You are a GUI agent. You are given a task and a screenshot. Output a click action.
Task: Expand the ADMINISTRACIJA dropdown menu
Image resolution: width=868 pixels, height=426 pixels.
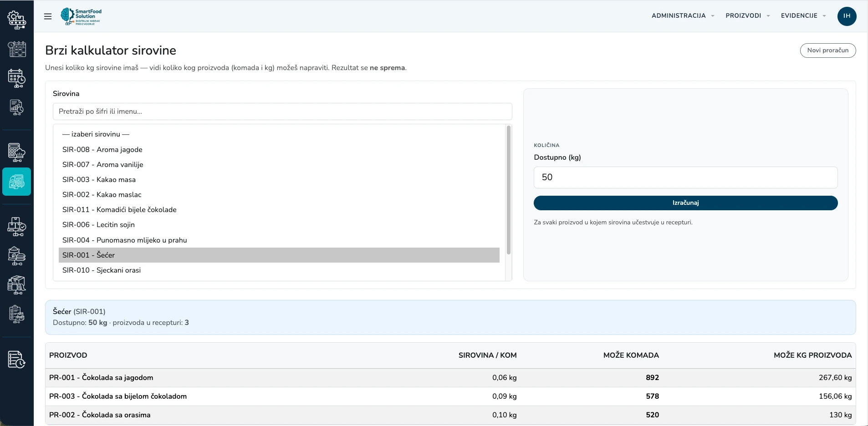[x=683, y=15]
